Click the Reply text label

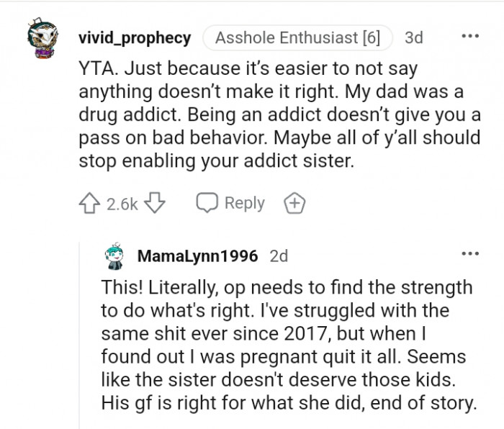point(245,204)
